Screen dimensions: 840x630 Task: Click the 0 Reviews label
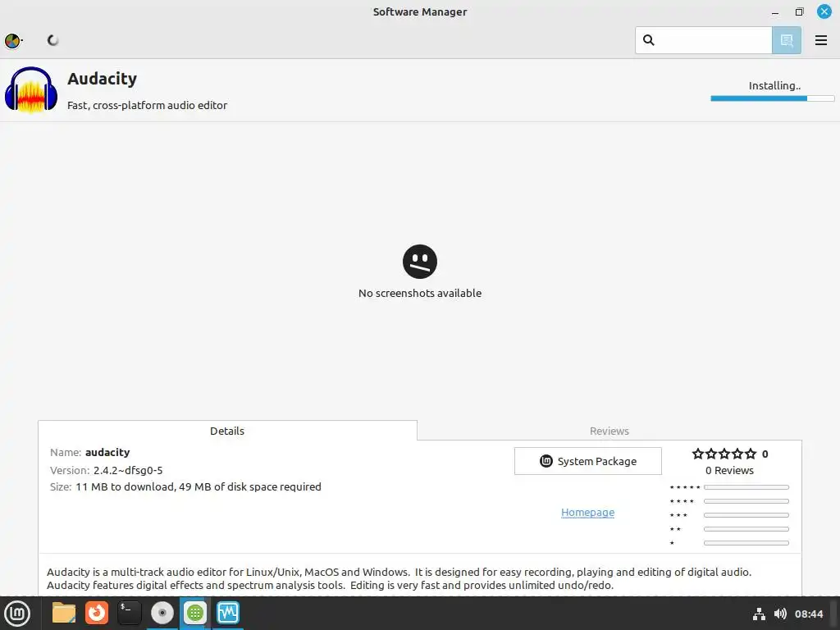point(729,470)
